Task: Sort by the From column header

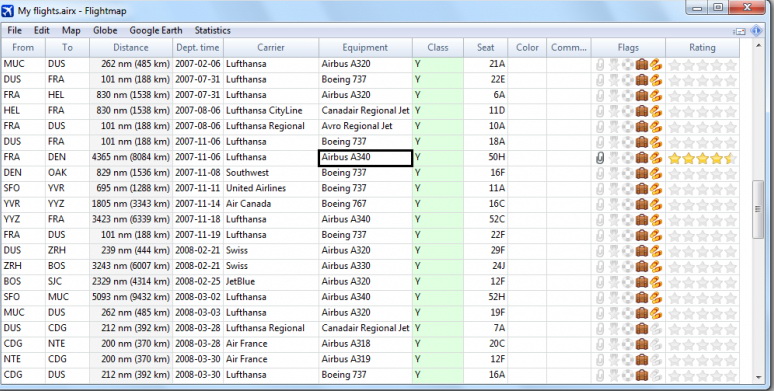Action: (23, 48)
